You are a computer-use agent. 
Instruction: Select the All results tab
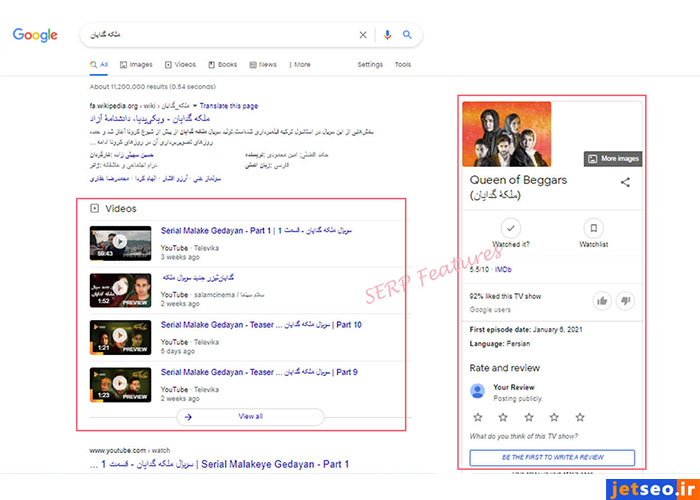point(99,65)
